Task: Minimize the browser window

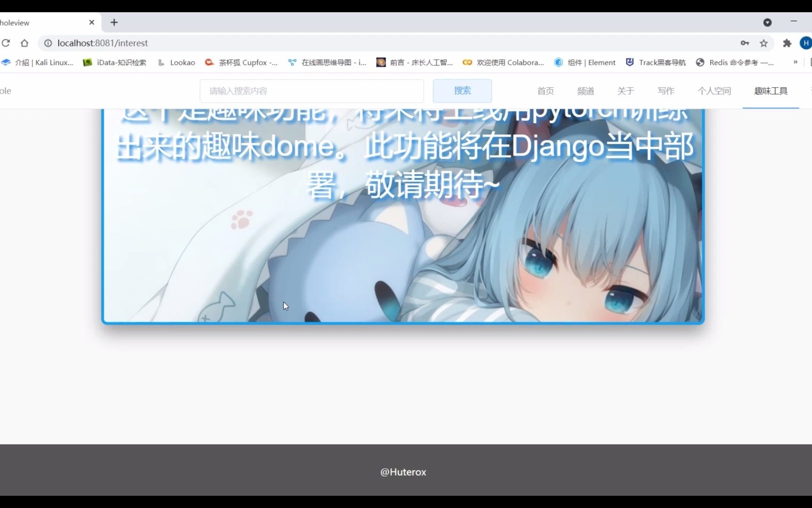Action: [794, 22]
